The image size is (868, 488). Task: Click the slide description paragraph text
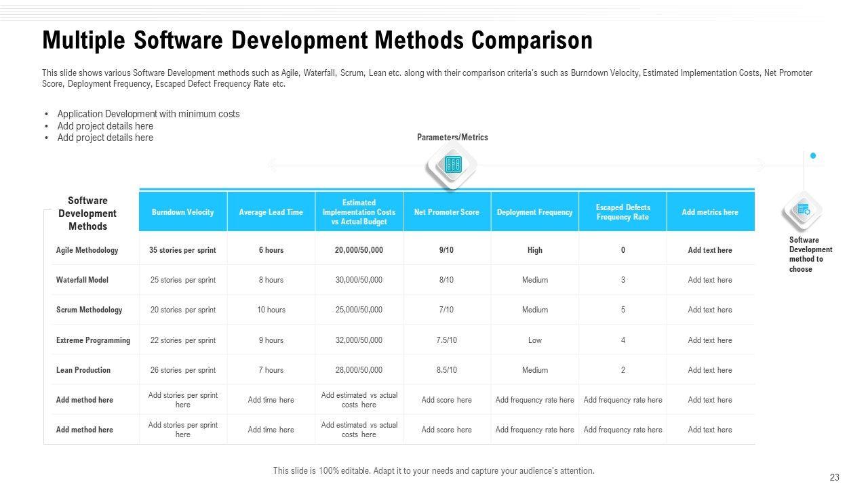coord(427,79)
